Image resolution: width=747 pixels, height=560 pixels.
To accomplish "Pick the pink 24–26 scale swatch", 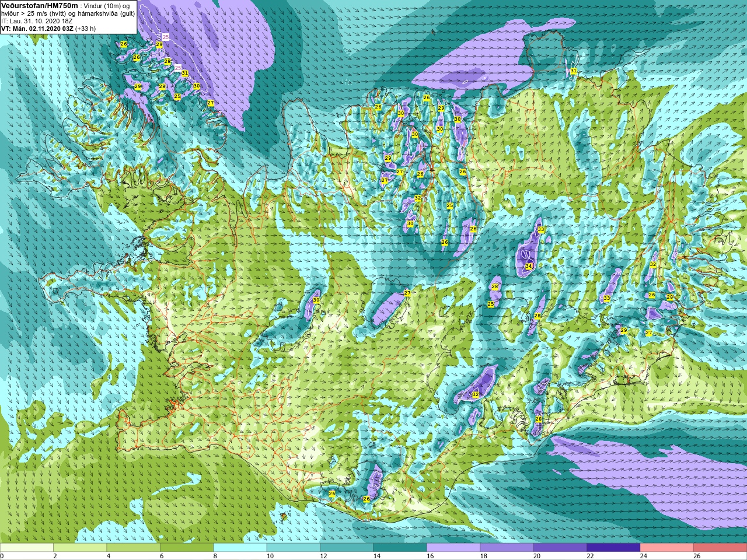I will pos(667,547).
